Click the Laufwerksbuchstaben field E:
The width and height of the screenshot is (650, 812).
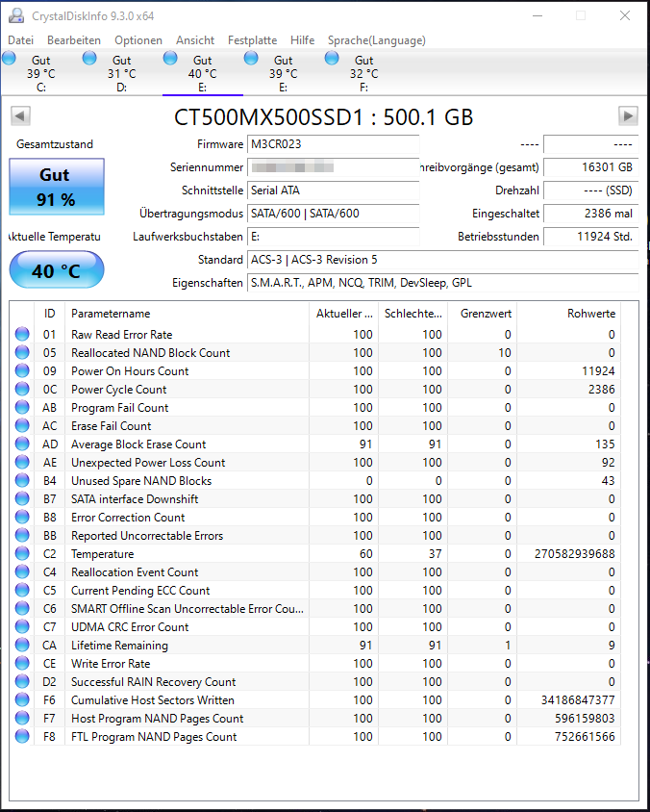tap(333, 237)
